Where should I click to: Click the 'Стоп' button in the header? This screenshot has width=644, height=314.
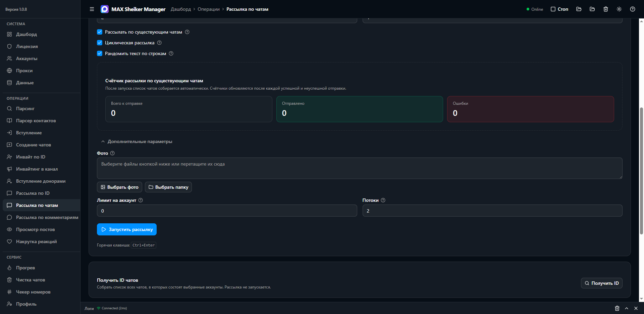(x=559, y=9)
